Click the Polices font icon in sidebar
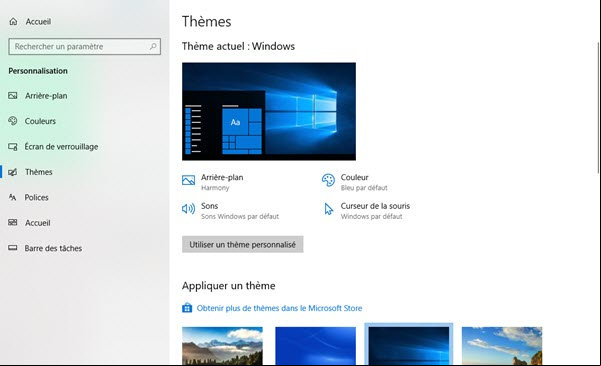 (x=13, y=197)
